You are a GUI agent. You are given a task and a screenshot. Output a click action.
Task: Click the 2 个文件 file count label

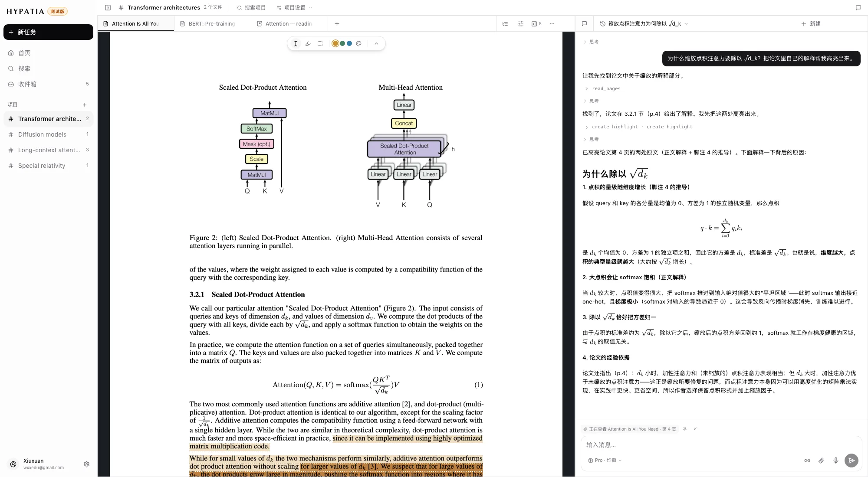213,7
